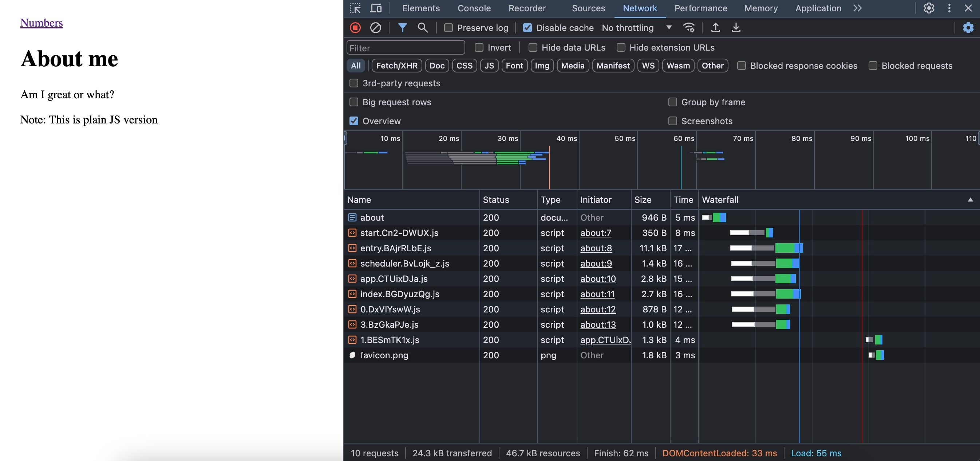
Task: Activate inspect element picker icon
Action: pyautogui.click(x=355, y=8)
